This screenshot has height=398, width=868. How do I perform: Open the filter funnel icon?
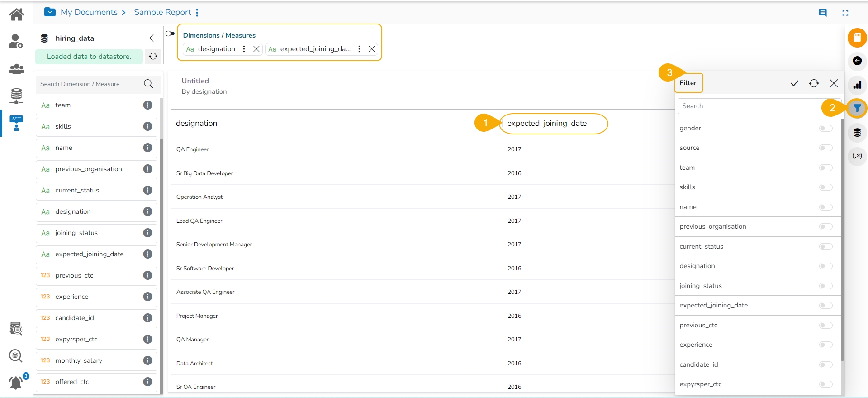click(x=857, y=108)
